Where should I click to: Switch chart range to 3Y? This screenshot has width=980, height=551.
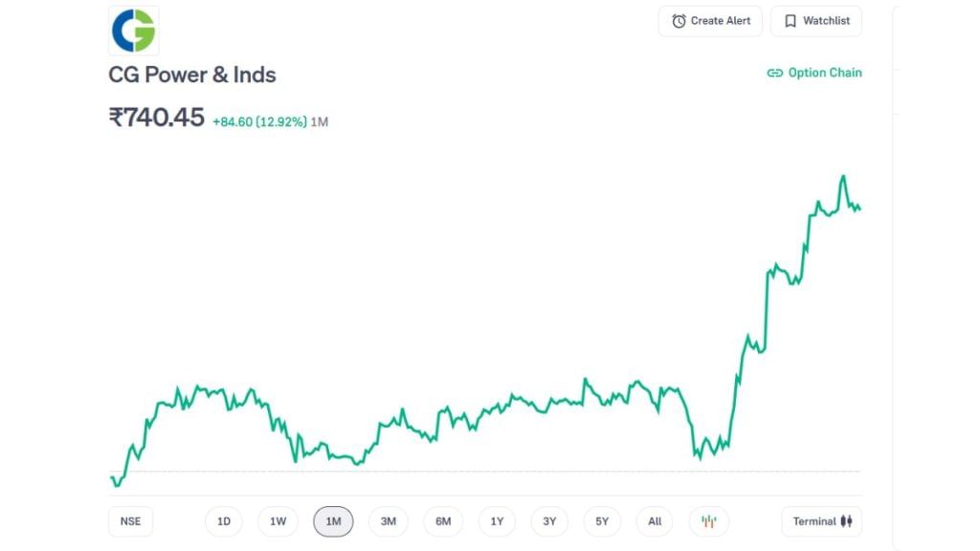click(x=549, y=521)
